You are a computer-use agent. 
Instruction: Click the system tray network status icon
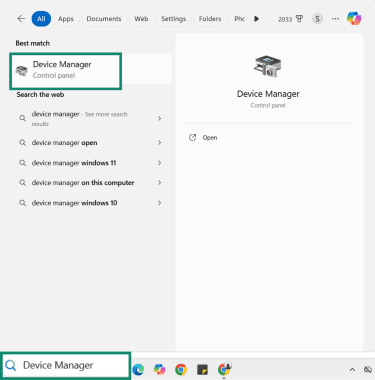368,369
